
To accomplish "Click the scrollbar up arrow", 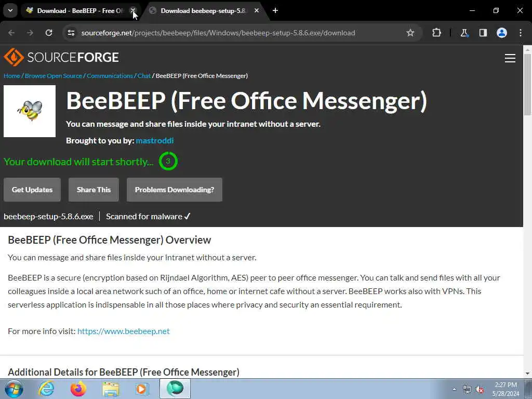I will (x=528, y=49).
